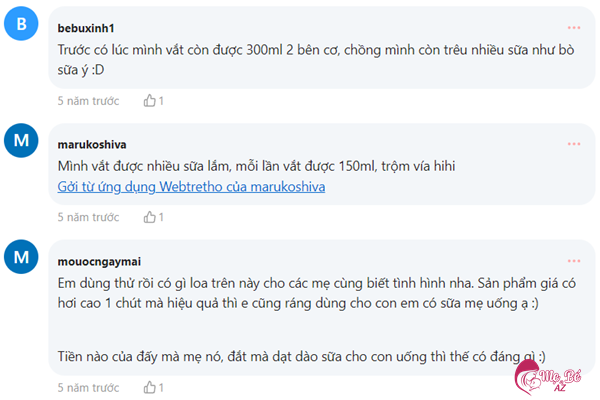
Task: Open three-dot options on marukoshiva's comment
Action: (x=574, y=143)
